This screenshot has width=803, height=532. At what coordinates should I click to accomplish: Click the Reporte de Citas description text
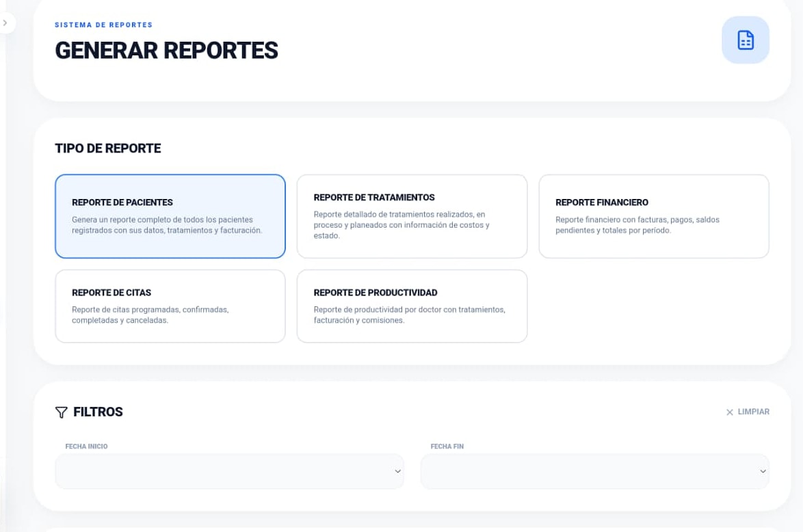(x=150, y=315)
